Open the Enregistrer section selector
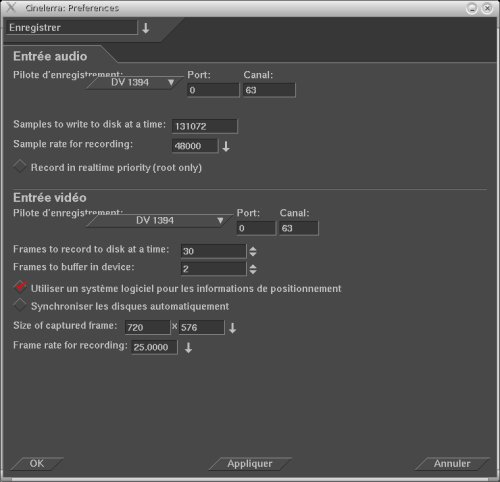Viewport: 500px width, 482px height. [71, 28]
